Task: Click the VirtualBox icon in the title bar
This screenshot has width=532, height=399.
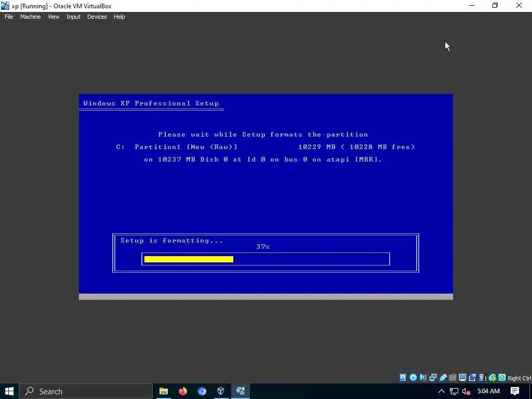Action: click(x=5, y=6)
